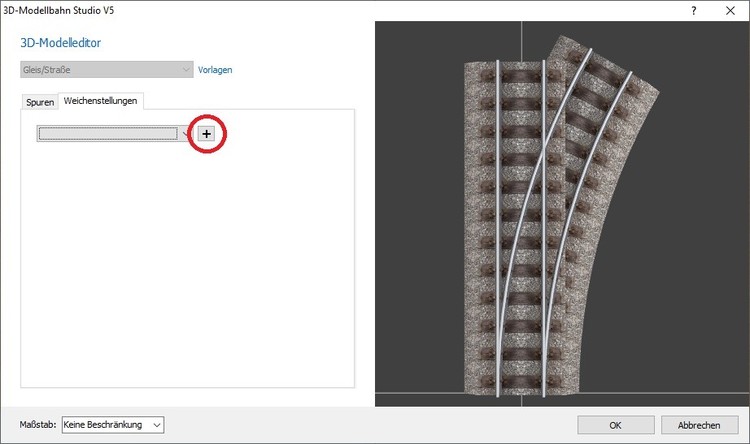Click the track switch preview image
Screen dimensions: 750x444
(x=562, y=214)
